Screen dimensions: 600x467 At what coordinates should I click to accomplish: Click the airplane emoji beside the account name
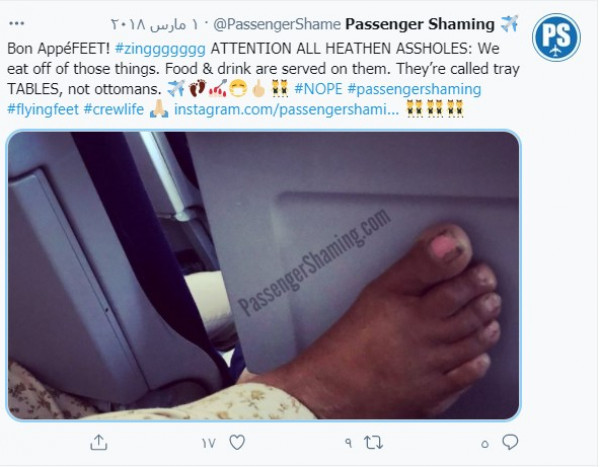tap(509, 24)
